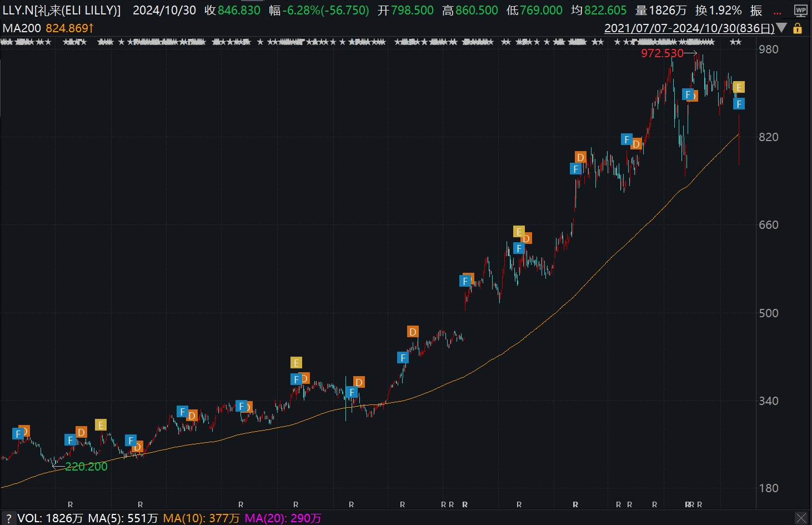Click the WP monitor icon

[800, 11]
